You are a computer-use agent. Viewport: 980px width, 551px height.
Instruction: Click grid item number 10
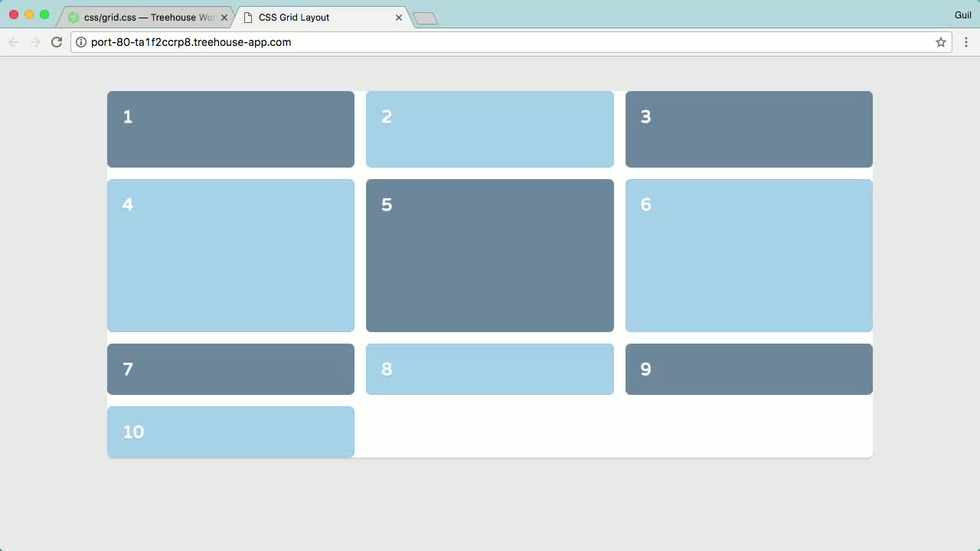coord(230,432)
